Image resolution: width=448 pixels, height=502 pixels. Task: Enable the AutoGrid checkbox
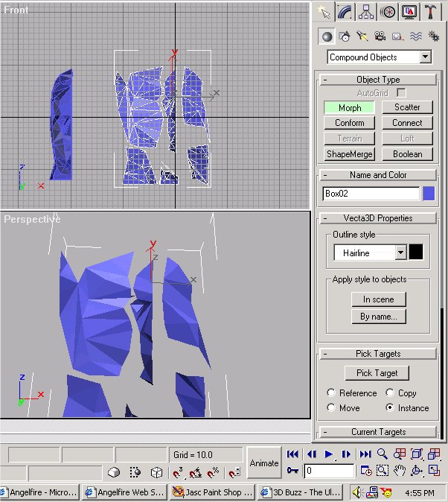(x=401, y=93)
